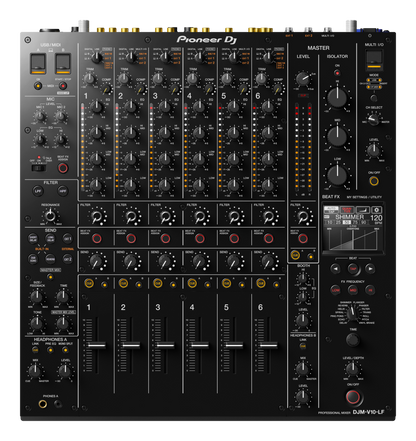Screen dimensions: 416x441
Task: Turn the channel 3 FILTER knob
Action: pyautogui.click(x=166, y=217)
